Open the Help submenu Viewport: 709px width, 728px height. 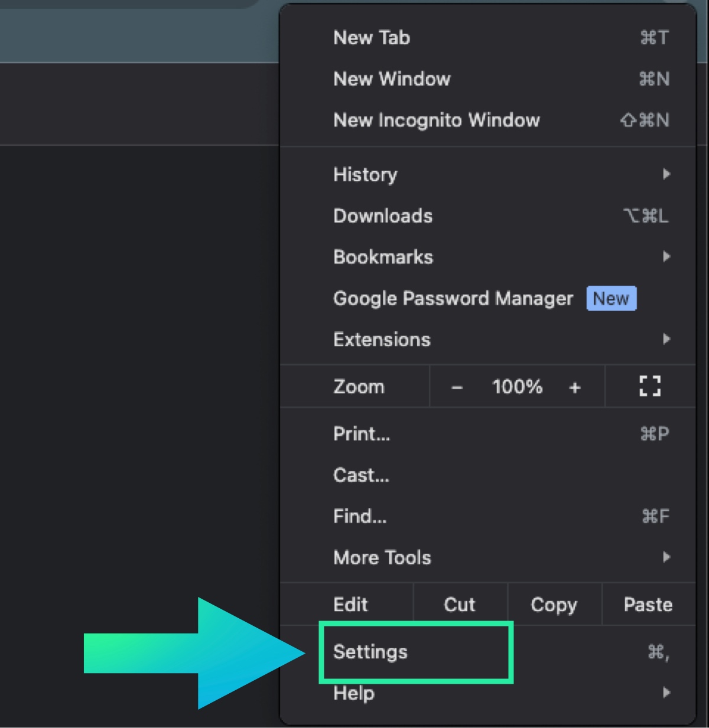[x=354, y=693]
